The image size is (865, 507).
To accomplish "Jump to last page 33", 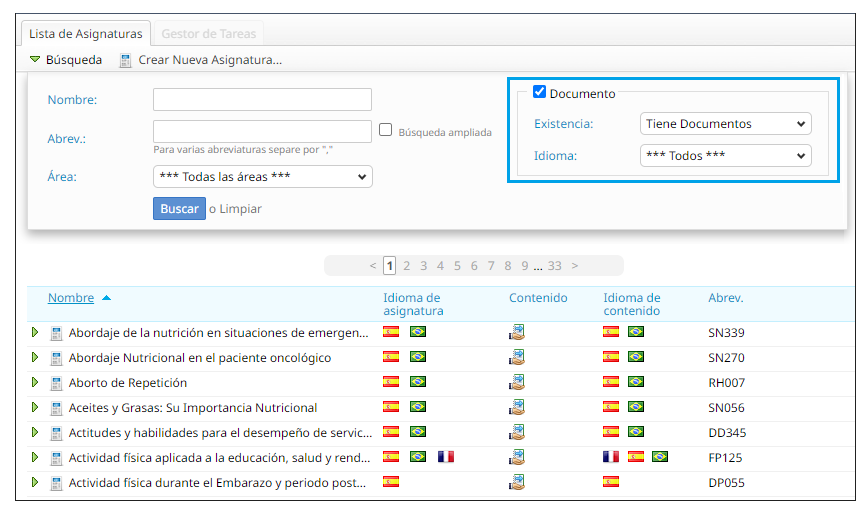I will (554, 266).
